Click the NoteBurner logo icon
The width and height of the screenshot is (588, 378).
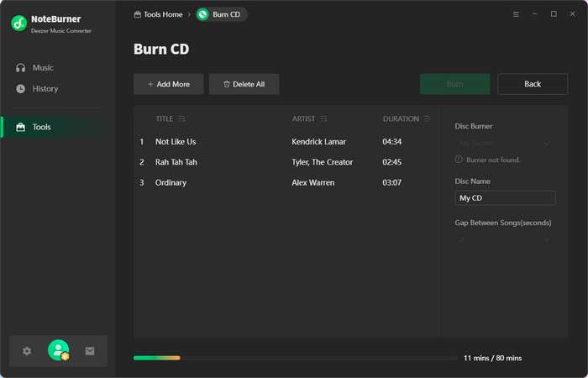pyautogui.click(x=18, y=24)
